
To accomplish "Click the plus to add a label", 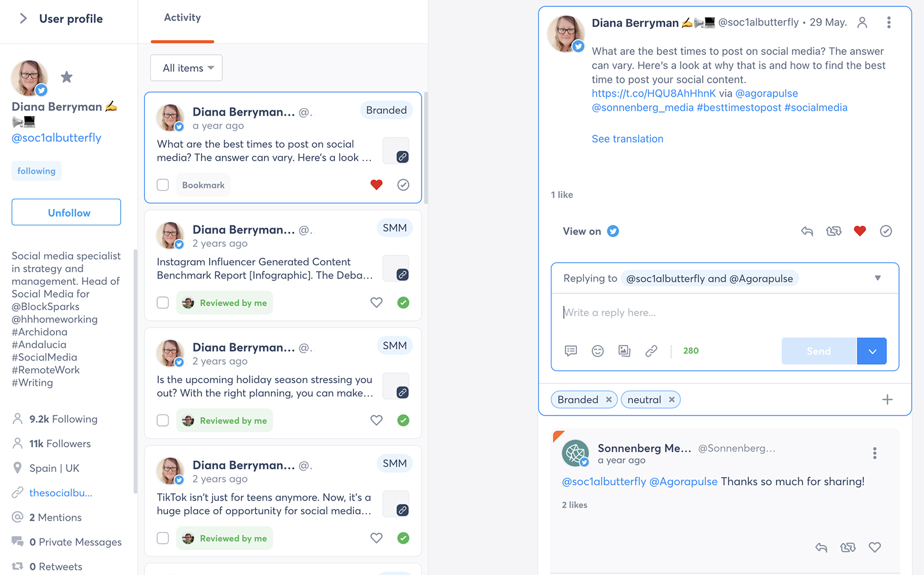I will [888, 400].
